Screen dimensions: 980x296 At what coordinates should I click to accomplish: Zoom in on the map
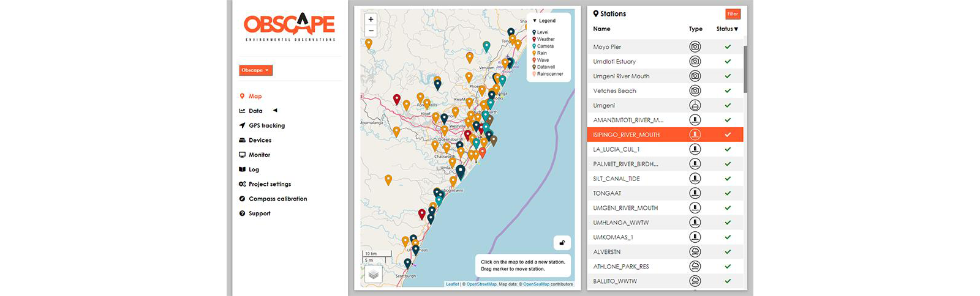(x=371, y=20)
